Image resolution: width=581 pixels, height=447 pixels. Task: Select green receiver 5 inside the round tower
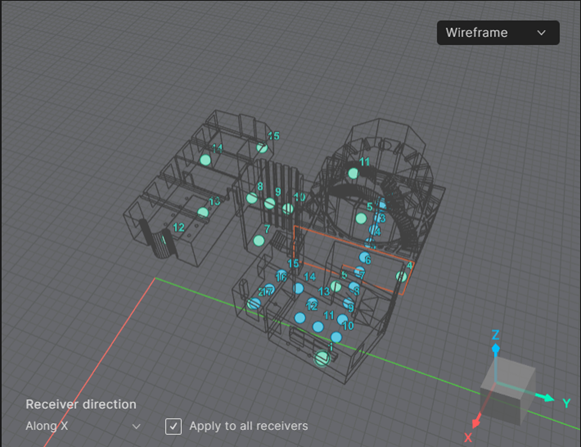point(361,218)
